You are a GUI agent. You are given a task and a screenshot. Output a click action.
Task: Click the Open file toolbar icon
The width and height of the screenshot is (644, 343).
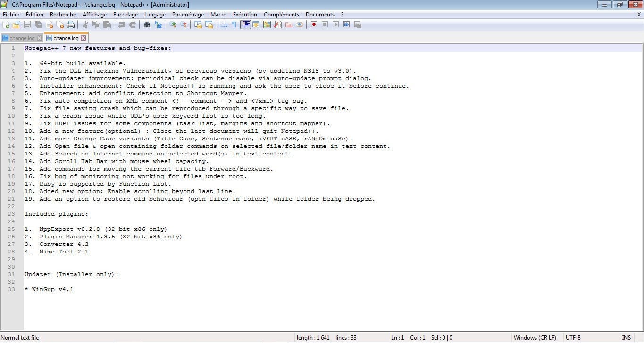pyautogui.click(x=16, y=24)
